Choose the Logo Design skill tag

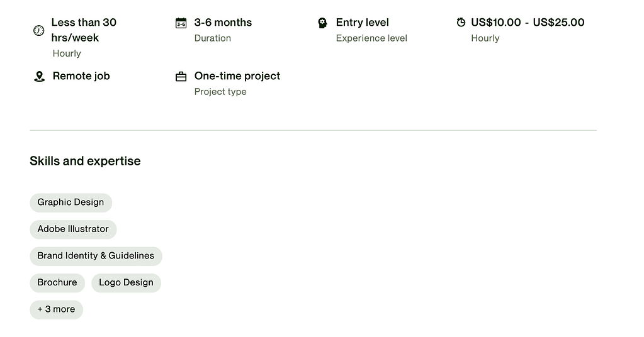(126, 282)
